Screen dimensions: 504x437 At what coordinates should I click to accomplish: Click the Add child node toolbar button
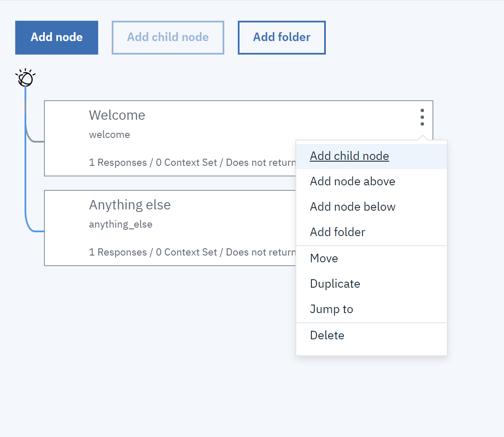tap(168, 38)
